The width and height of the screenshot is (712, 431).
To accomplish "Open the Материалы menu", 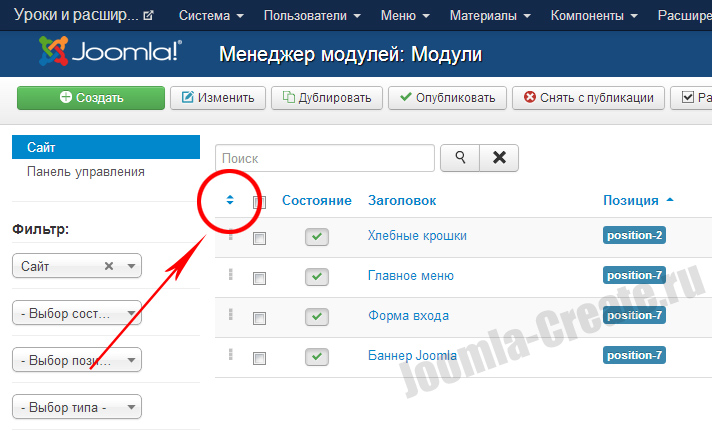I will [489, 16].
